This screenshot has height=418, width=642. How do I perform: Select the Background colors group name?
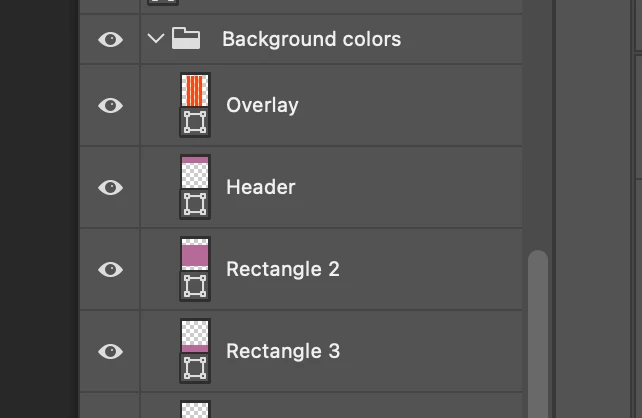[311, 39]
